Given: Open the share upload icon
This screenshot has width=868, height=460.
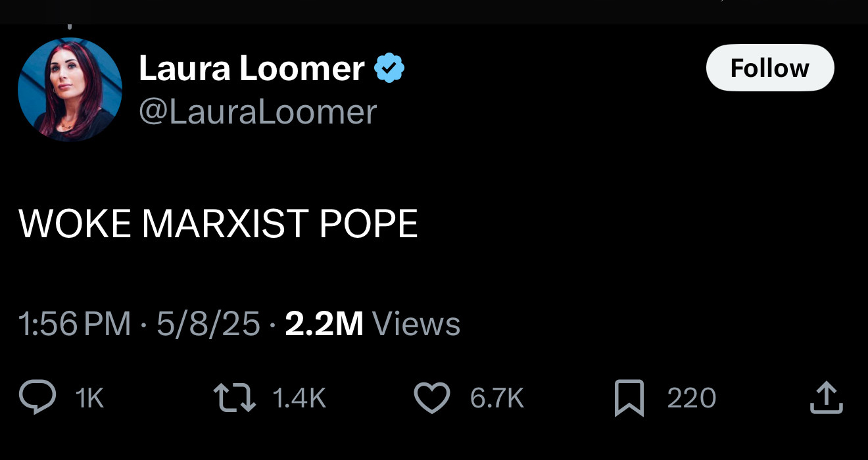Looking at the screenshot, I should click(826, 398).
